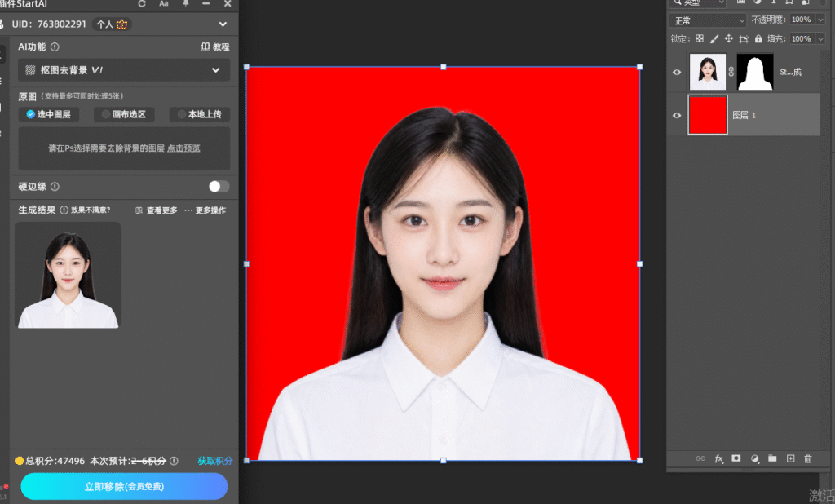
Task: Click the delete layer trash icon
Action: [808, 458]
